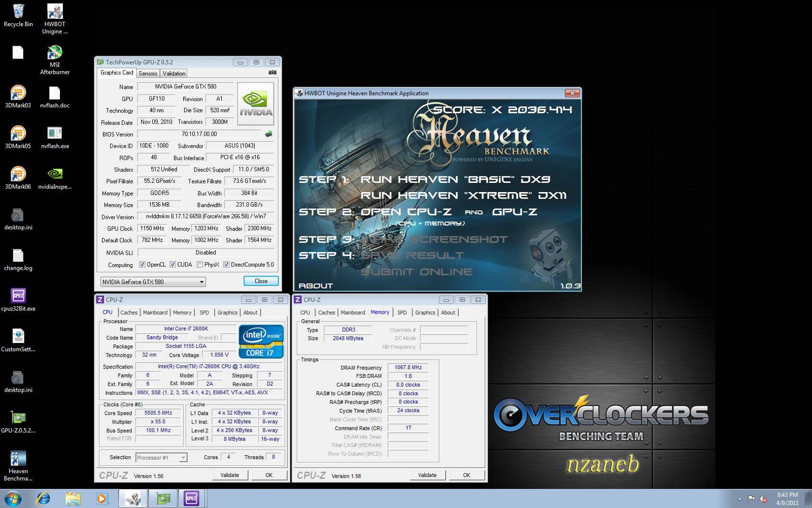Switch to the Validation tab in GPU-Z
812x508 pixels.
click(x=174, y=73)
